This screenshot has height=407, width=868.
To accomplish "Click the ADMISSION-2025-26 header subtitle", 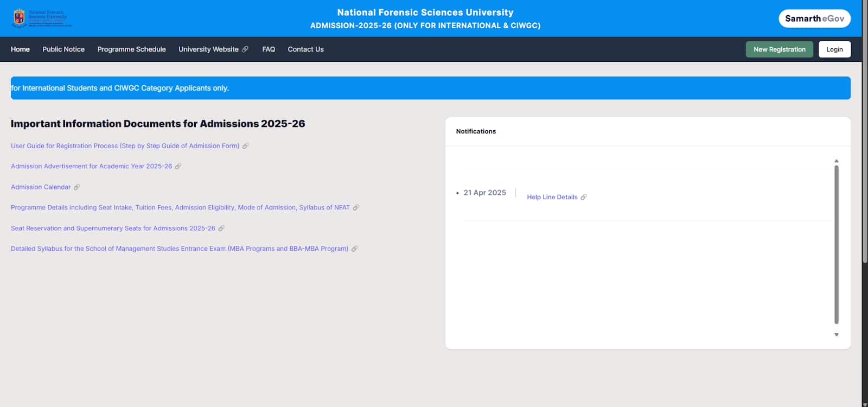I will tap(425, 26).
